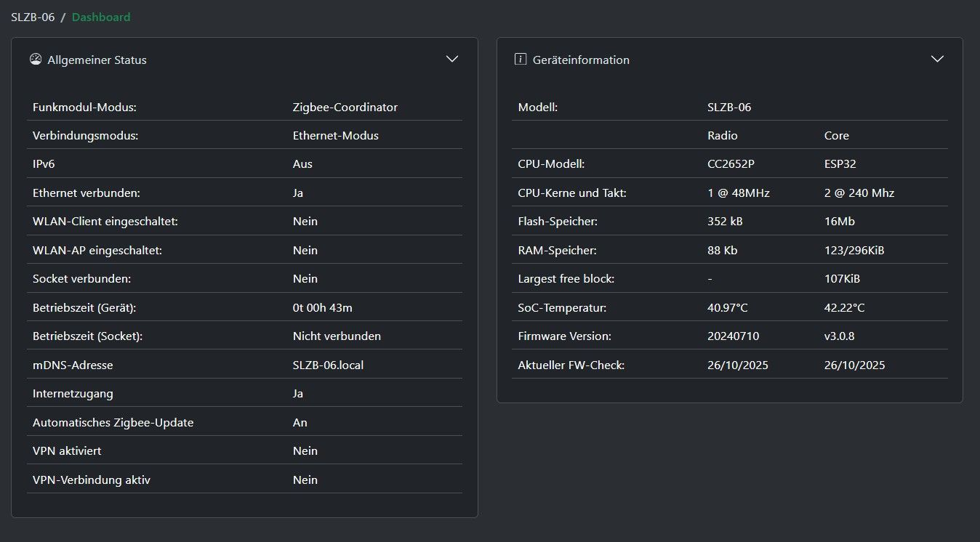Click the Allgemeiner Status panel title
The image size is (980, 542).
pos(97,60)
